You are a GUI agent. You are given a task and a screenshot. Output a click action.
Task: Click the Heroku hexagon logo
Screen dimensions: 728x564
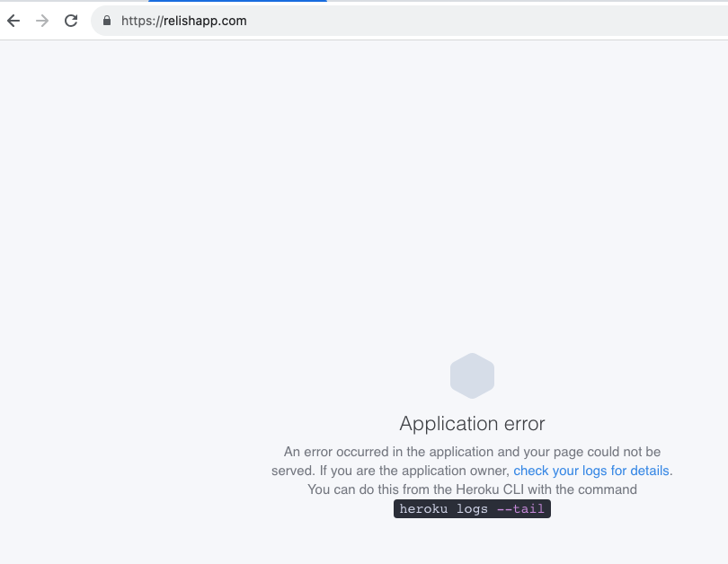coord(472,375)
